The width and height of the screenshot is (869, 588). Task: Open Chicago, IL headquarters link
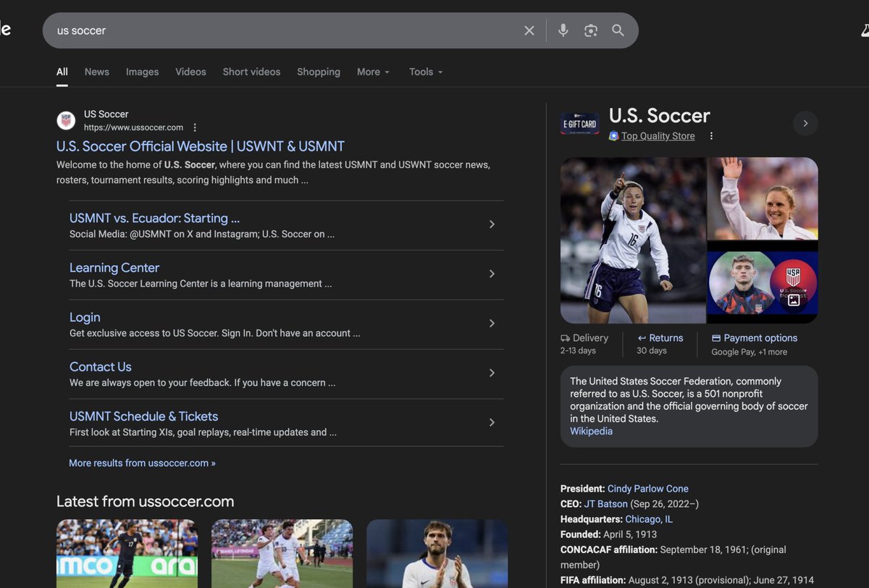pos(649,519)
